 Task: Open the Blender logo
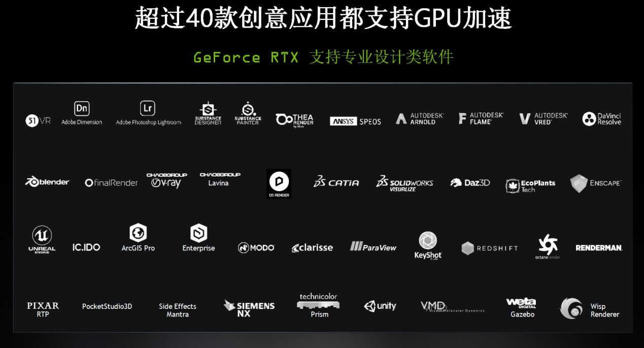coord(47,182)
